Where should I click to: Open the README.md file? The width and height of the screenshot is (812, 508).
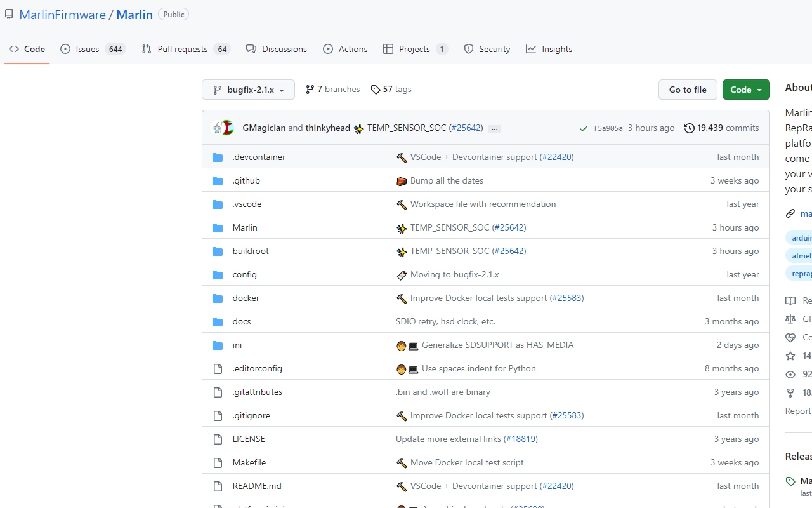257,486
